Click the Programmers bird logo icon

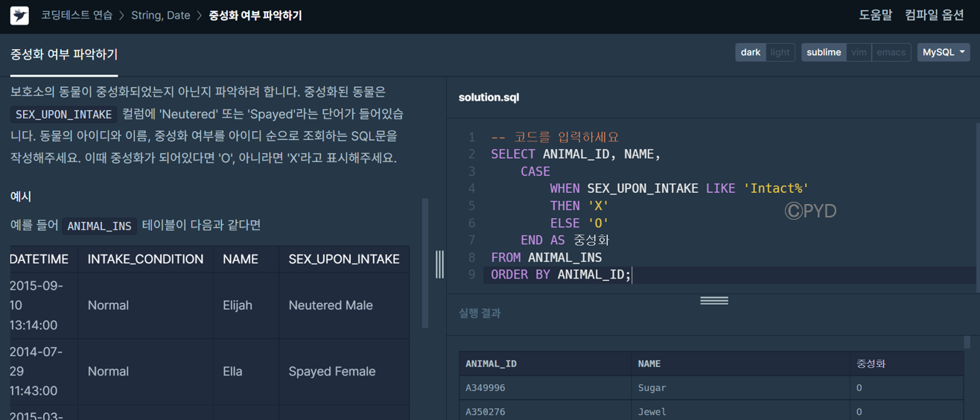click(x=19, y=15)
